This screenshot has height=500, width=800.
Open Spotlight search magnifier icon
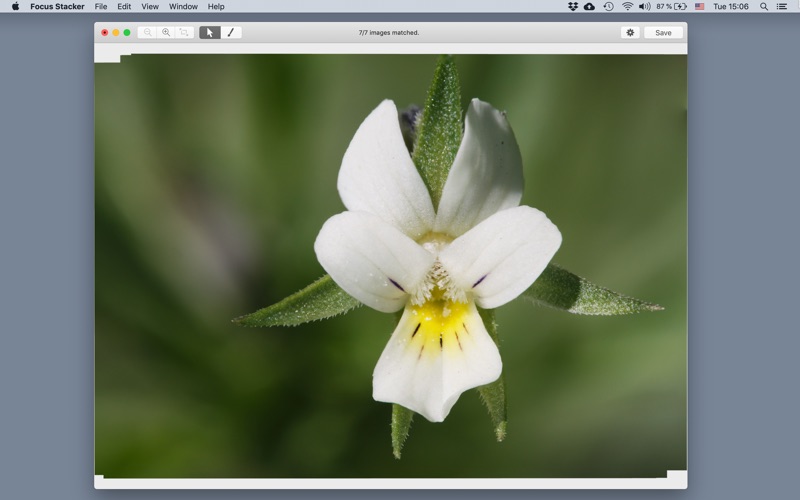click(x=764, y=6)
